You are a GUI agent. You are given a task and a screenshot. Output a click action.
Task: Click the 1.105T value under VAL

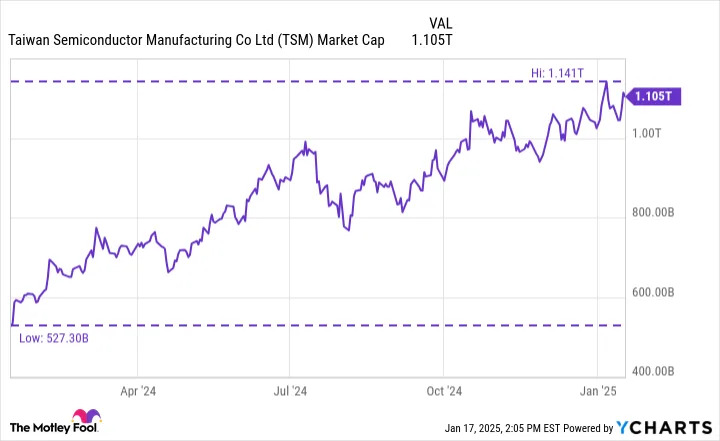[432, 40]
